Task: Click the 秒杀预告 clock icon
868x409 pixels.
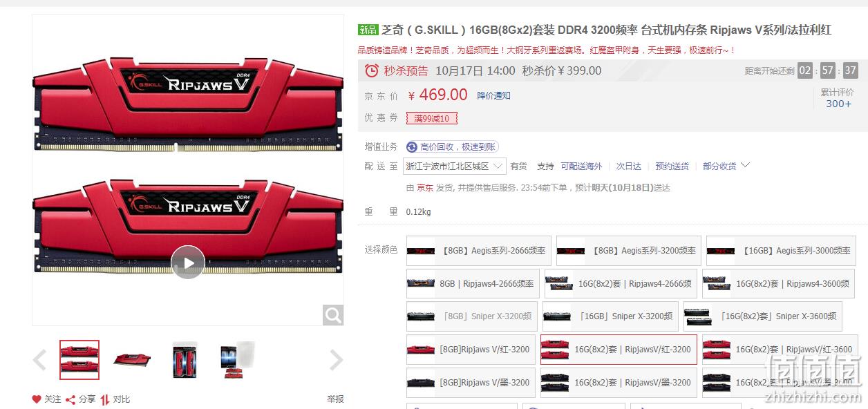Action: tap(372, 70)
